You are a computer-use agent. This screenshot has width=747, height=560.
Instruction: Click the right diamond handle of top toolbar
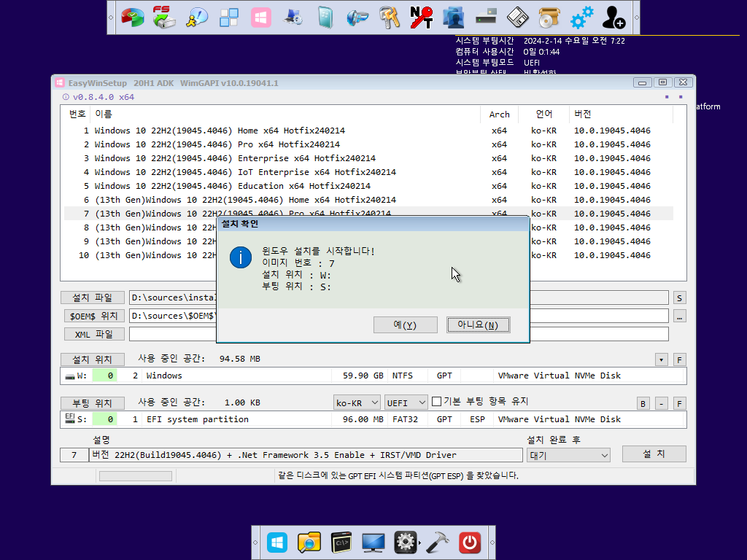636,17
